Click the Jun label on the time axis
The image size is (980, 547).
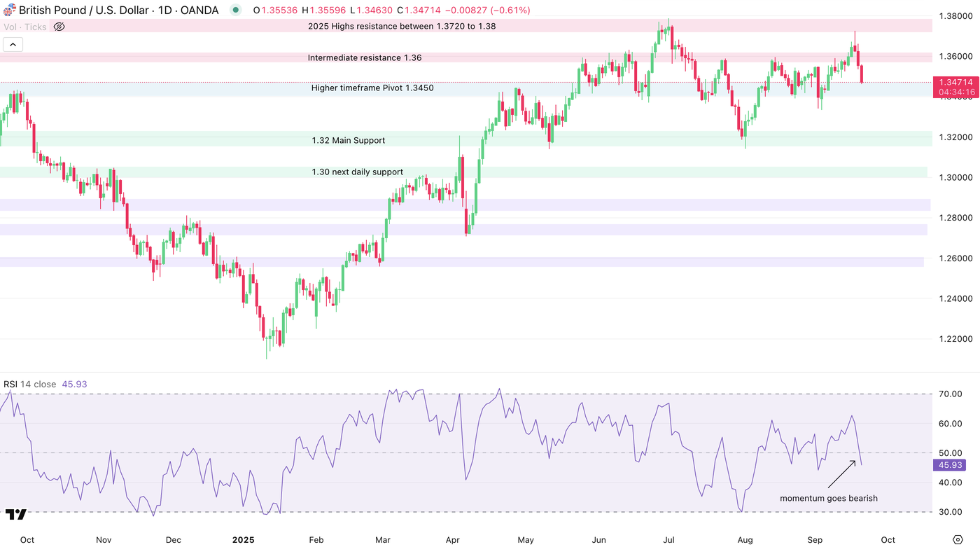pyautogui.click(x=598, y=540)
